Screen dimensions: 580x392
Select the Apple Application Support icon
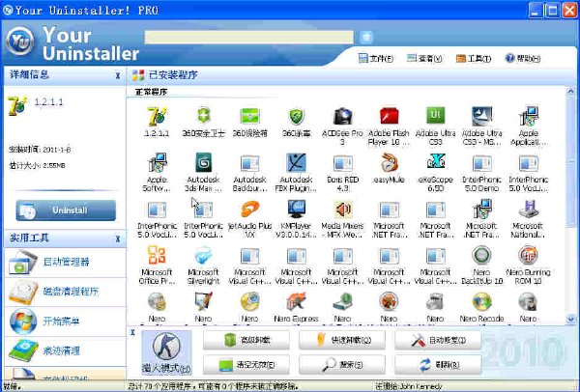[x=528, y=116]
